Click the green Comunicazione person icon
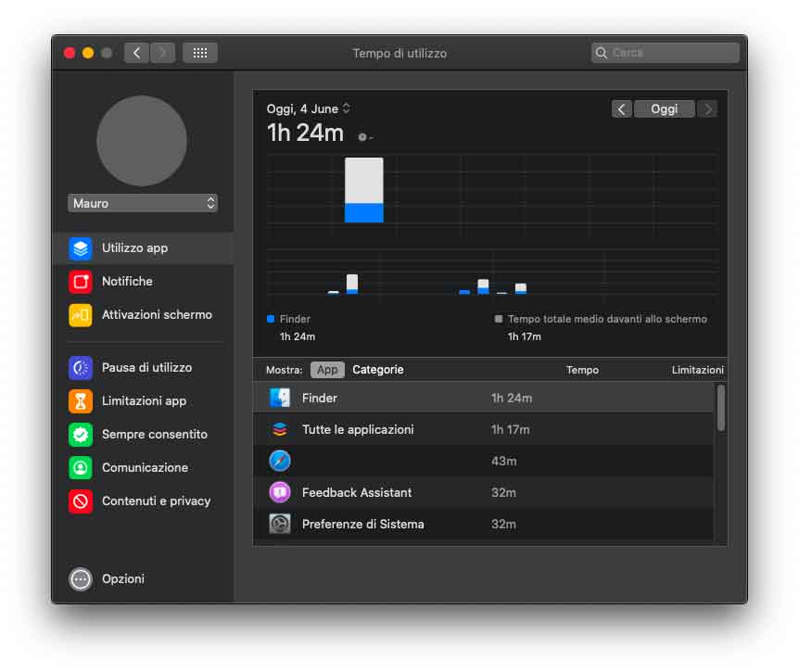The image size is (799, 672). point(81,468)
